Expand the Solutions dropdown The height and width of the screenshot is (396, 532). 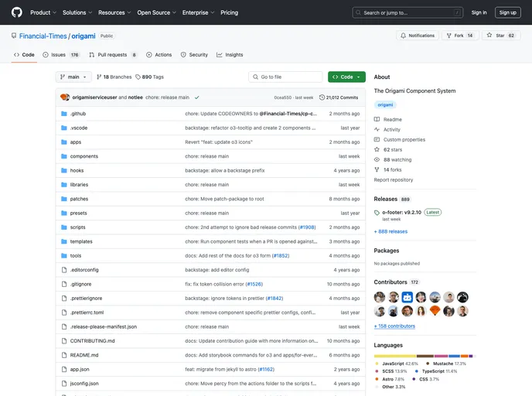click(x=77, y=12)
